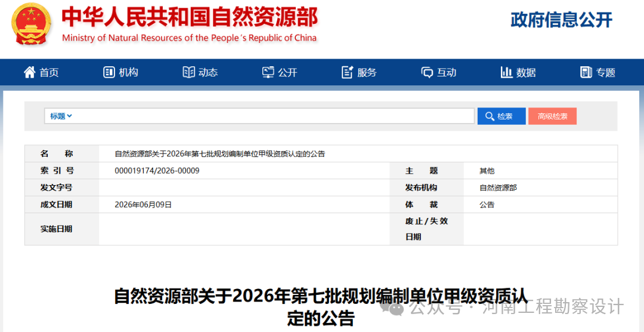Click the 动态 open book icon

tap(188, 72)
